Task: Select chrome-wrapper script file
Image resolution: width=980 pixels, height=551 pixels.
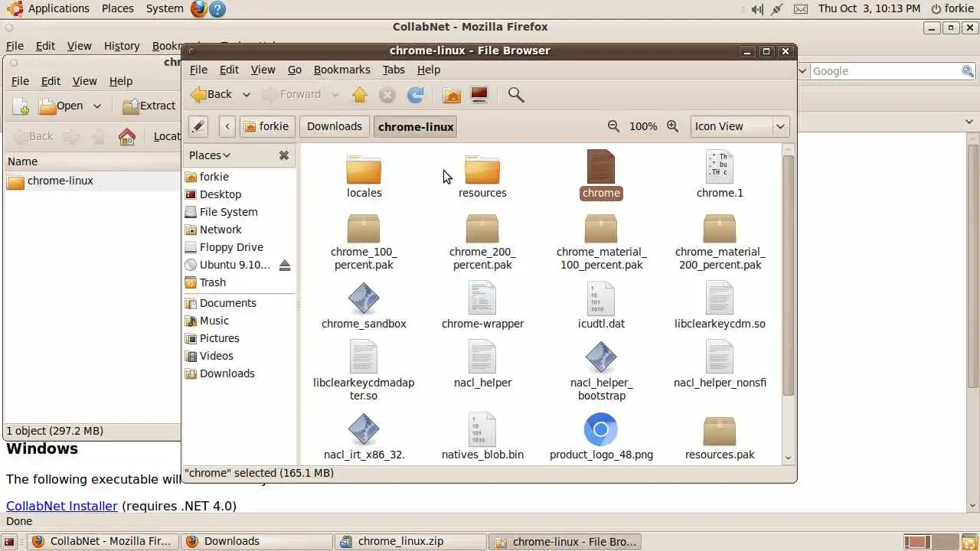Action: [482, 305]
